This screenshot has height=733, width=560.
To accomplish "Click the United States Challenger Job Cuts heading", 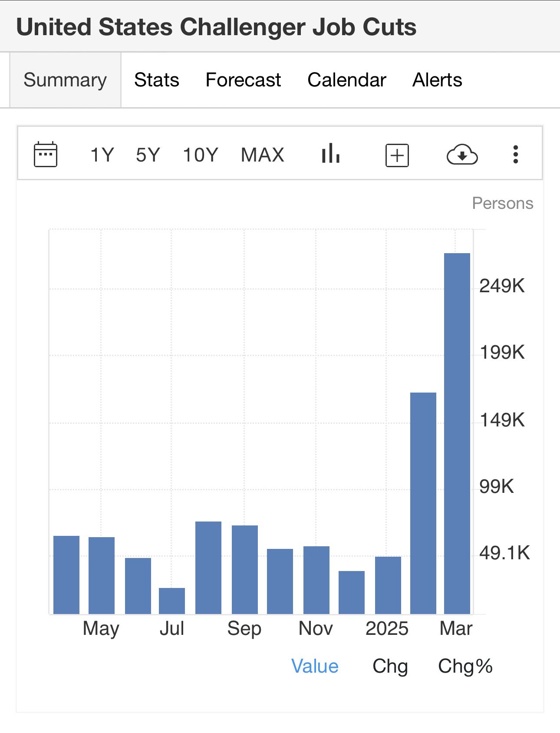I will coord(216,27).
